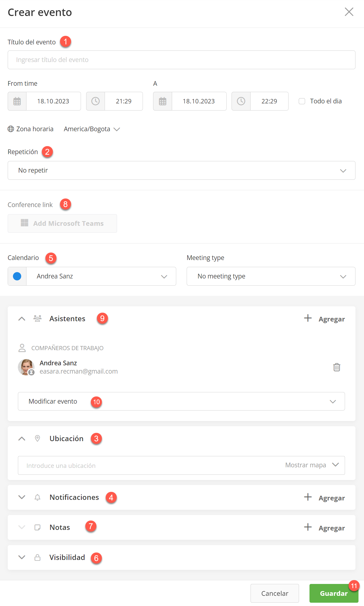Click the blue calendar color swatch

coord(17,276)
